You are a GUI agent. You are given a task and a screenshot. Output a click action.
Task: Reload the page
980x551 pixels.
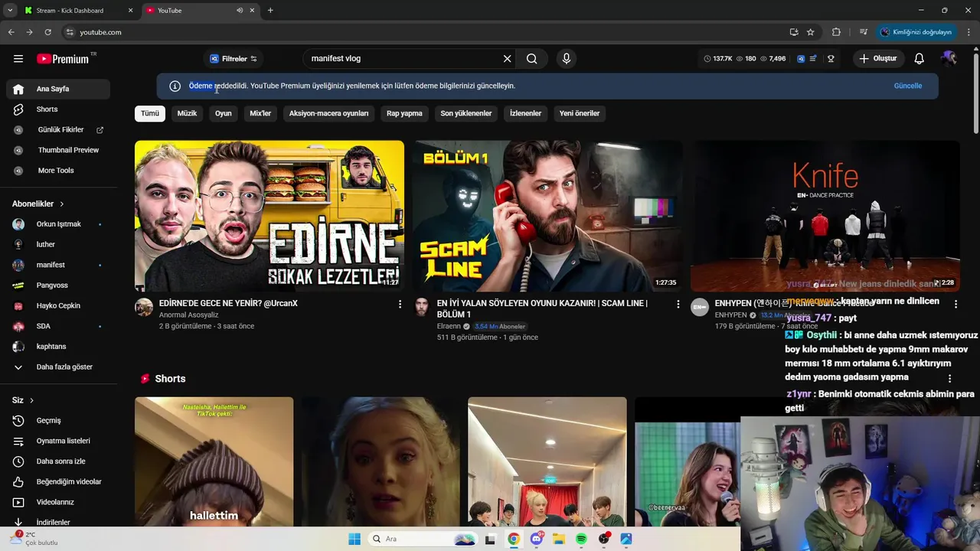coord(47,32)
